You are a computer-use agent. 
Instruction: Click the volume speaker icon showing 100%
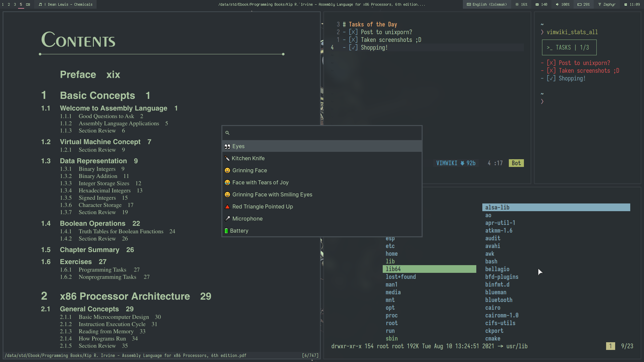click(557, 4)
